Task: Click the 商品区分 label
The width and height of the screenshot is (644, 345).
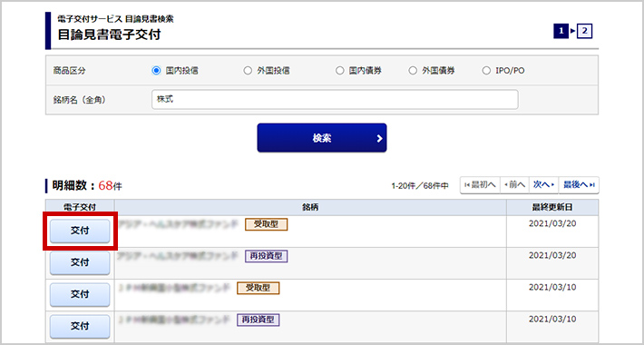Action: pyautogui.click(x=70, y=71)
